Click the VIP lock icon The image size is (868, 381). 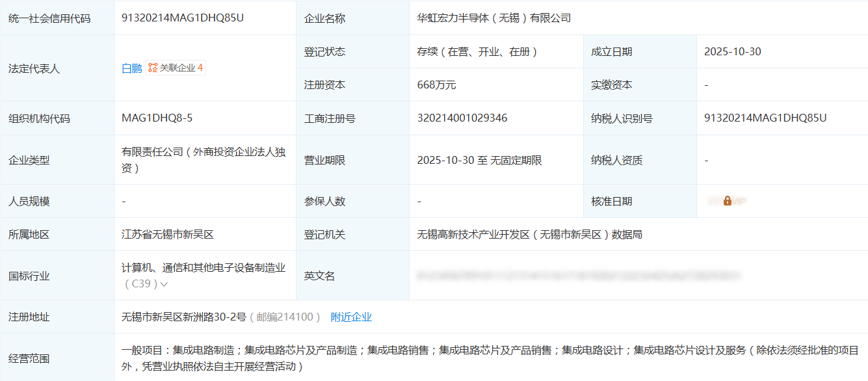pyautogui.click(x=727, y=201)
